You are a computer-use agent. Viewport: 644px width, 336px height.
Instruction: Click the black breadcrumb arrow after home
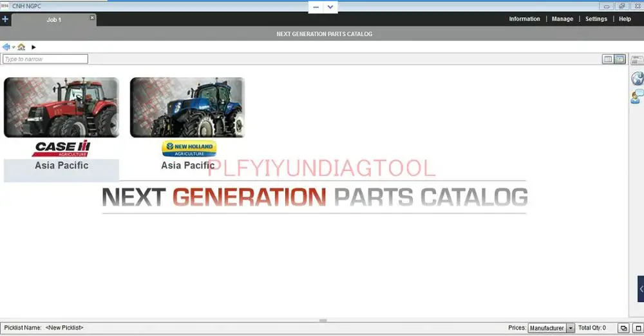(x=33, y=47)
